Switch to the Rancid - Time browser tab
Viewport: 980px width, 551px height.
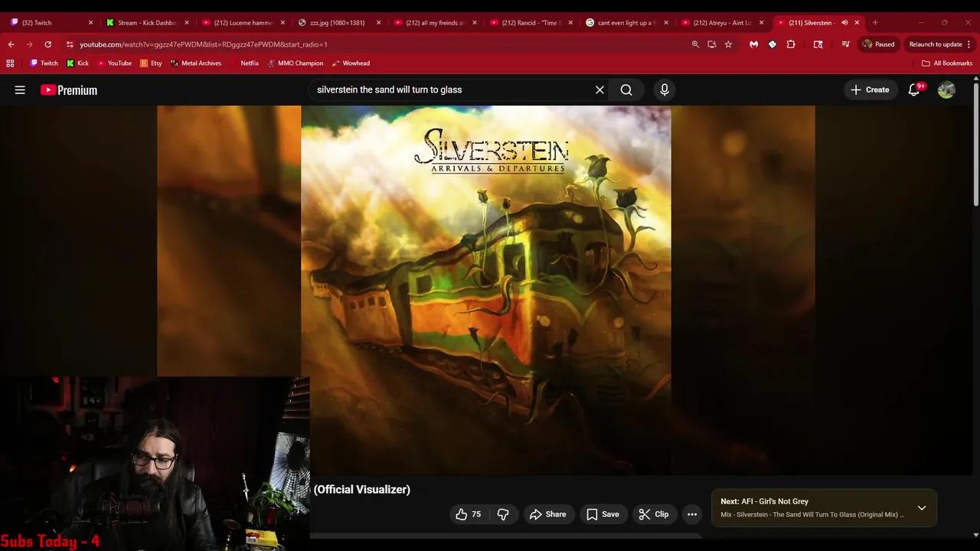click(x=532, y=22)
